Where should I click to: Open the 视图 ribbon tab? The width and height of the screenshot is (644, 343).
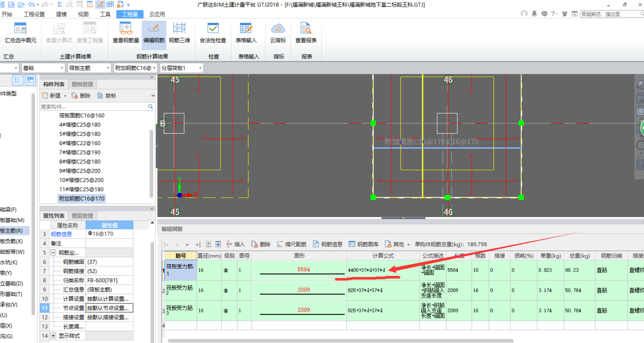pos(83,14)
